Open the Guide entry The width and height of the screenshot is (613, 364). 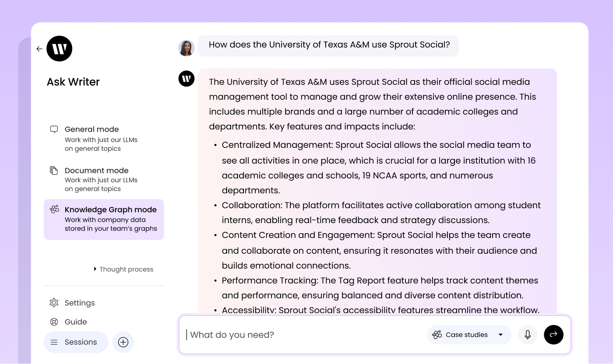tap(75, 322)
